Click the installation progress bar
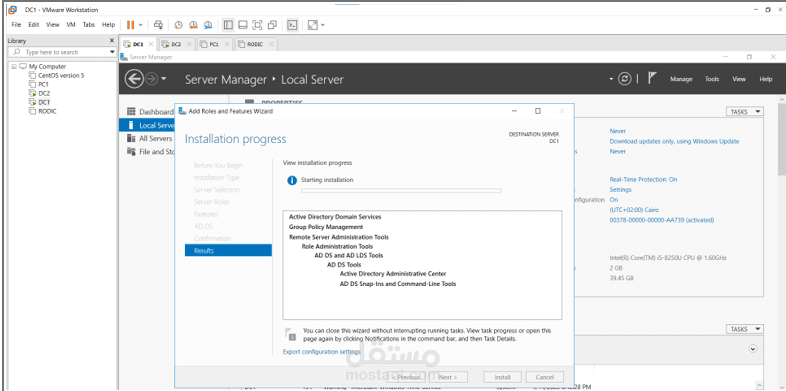The width and height of the screenshot is (786, 391). [401, 190]
